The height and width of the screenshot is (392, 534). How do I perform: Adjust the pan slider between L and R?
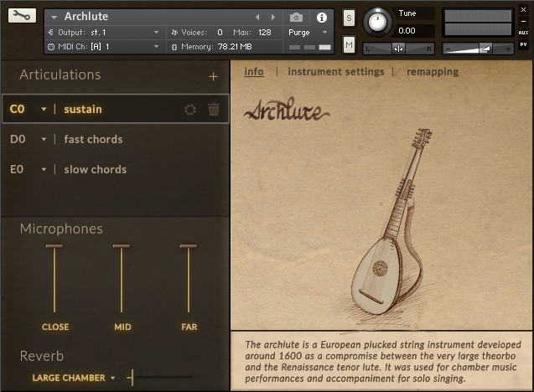point(398,49)
